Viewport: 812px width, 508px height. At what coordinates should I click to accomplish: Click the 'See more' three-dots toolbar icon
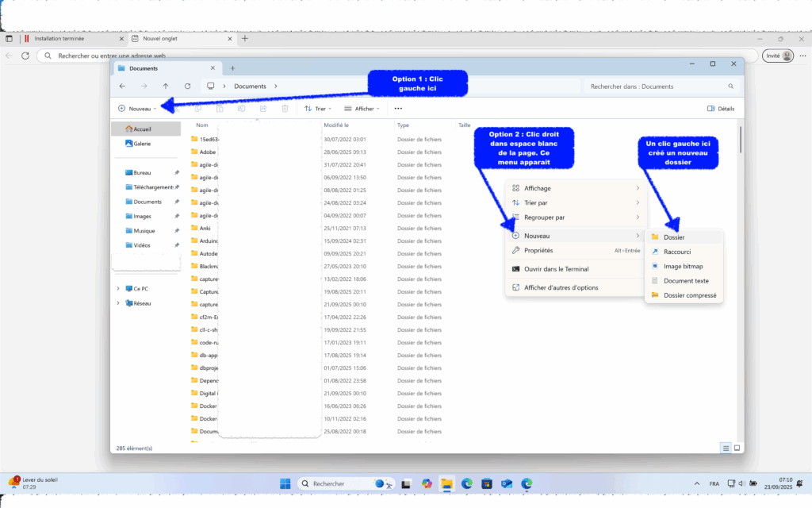(398, 109)
